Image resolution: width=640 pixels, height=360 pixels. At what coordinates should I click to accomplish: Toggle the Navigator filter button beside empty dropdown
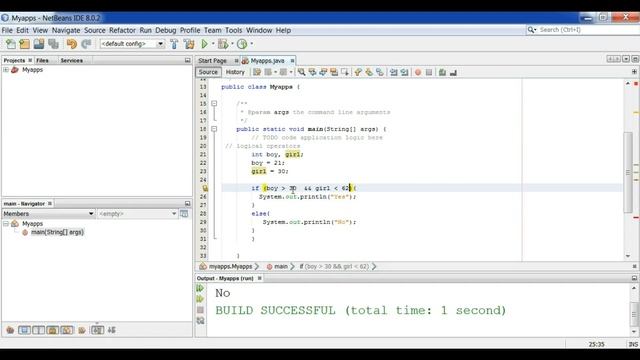184,213
